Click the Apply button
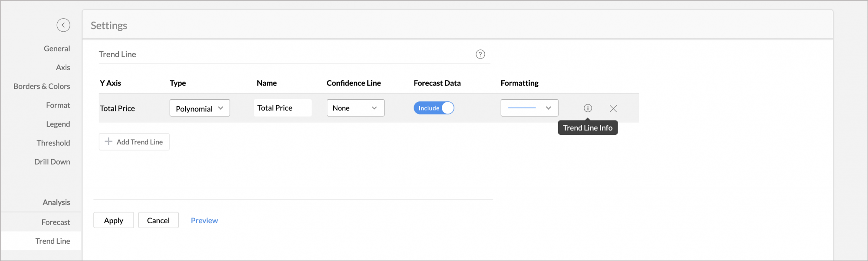Viewport: 868px width, 261px height. (114, 220)
